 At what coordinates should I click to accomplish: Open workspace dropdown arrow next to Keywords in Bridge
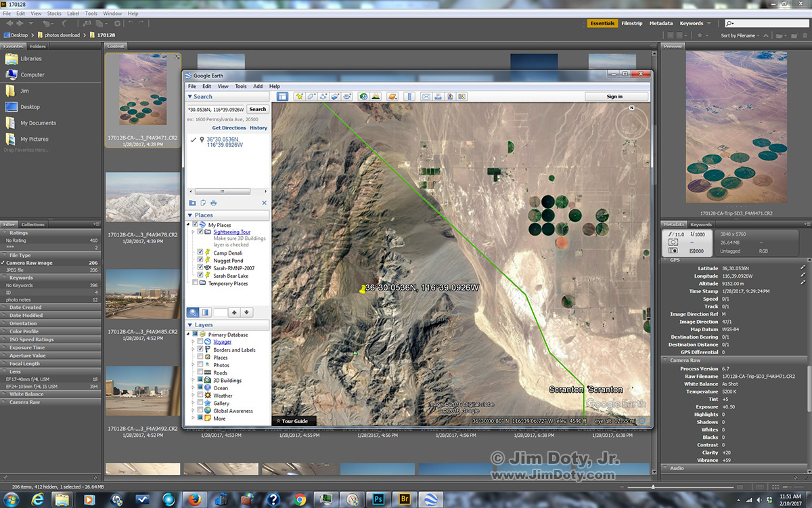pos(709,24)
